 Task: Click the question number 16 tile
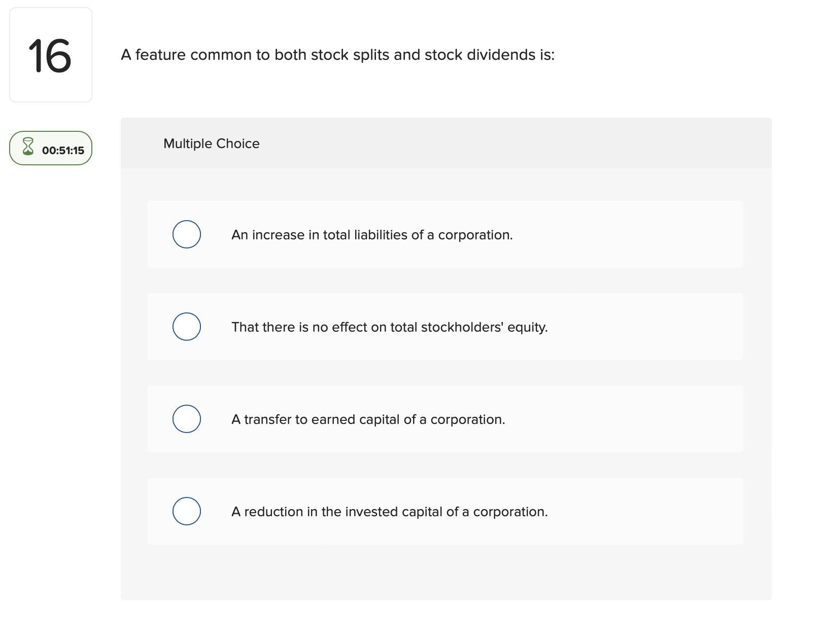coord(51,53)
